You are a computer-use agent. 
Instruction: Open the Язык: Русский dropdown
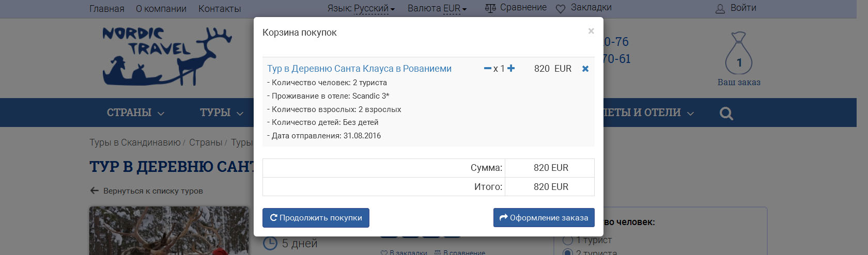[x=361, y=8]
